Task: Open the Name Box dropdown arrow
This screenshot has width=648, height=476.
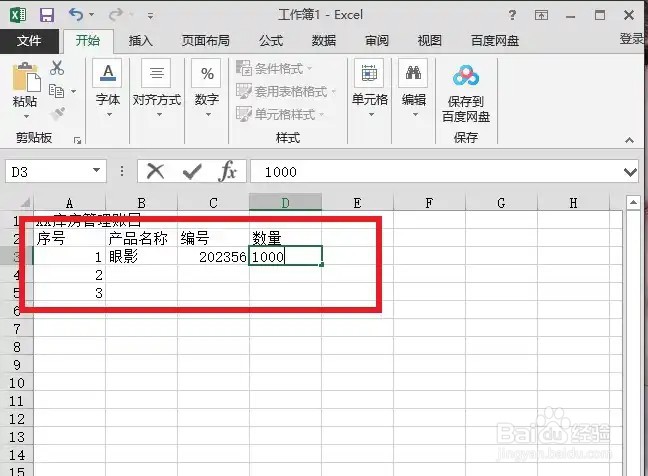Action: tap(97, 170)
